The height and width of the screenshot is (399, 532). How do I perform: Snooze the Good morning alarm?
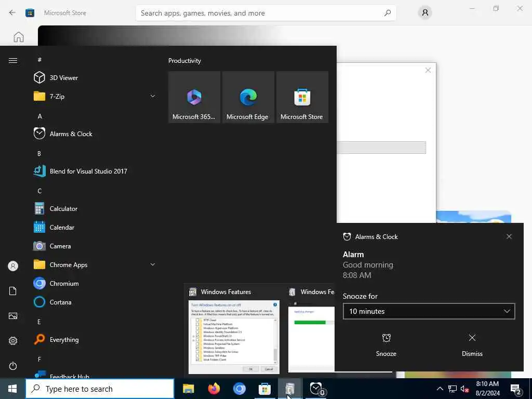[386, 345]
